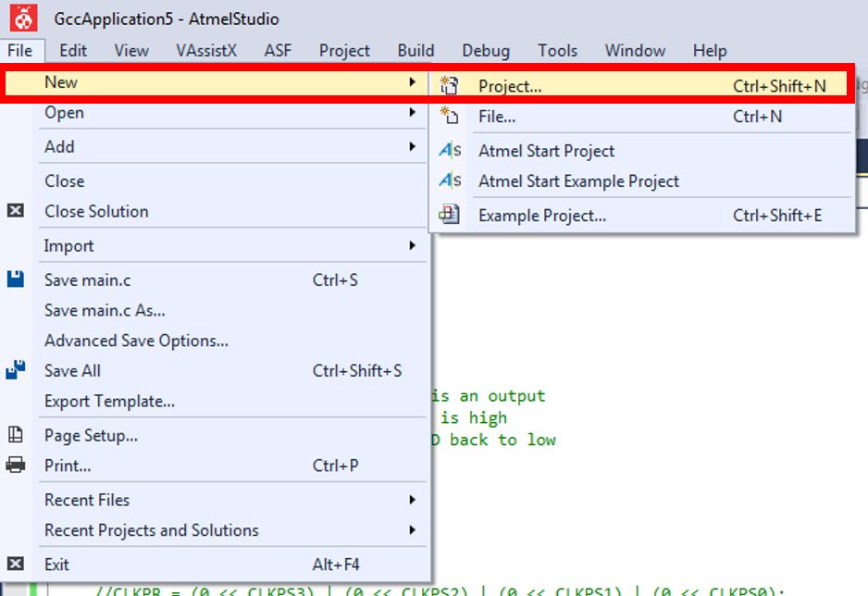Click the Page Setup icon

16,435
